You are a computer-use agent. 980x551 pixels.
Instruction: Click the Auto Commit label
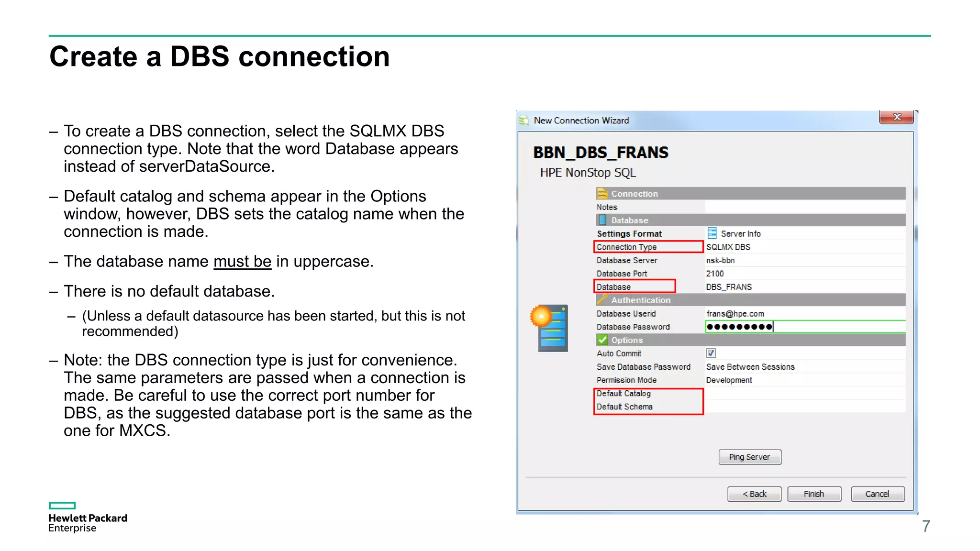[x=619, y=353]
